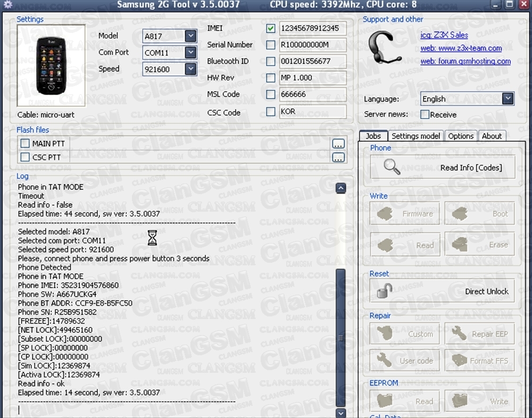This screenshot has width=532, height=418.
Task: Click the magnifier icon on Read Info
Action: tap(392, 167)
